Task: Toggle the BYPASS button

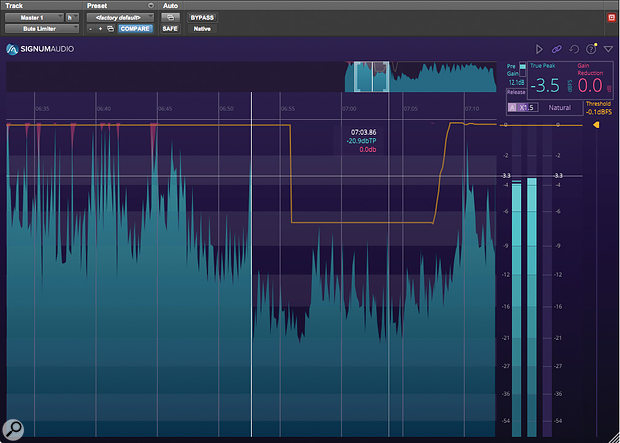Action: [x=202, y=18]
